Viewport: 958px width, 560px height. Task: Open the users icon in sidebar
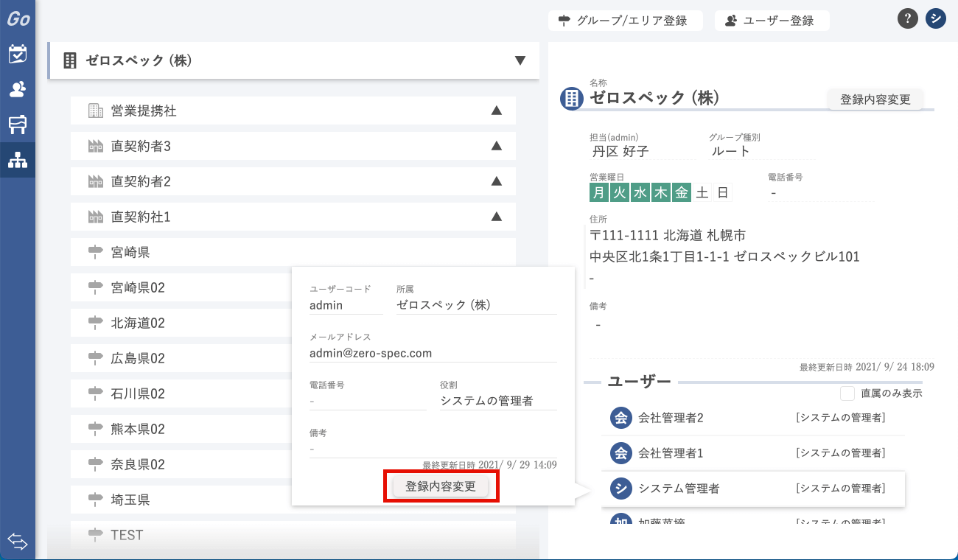18,89
